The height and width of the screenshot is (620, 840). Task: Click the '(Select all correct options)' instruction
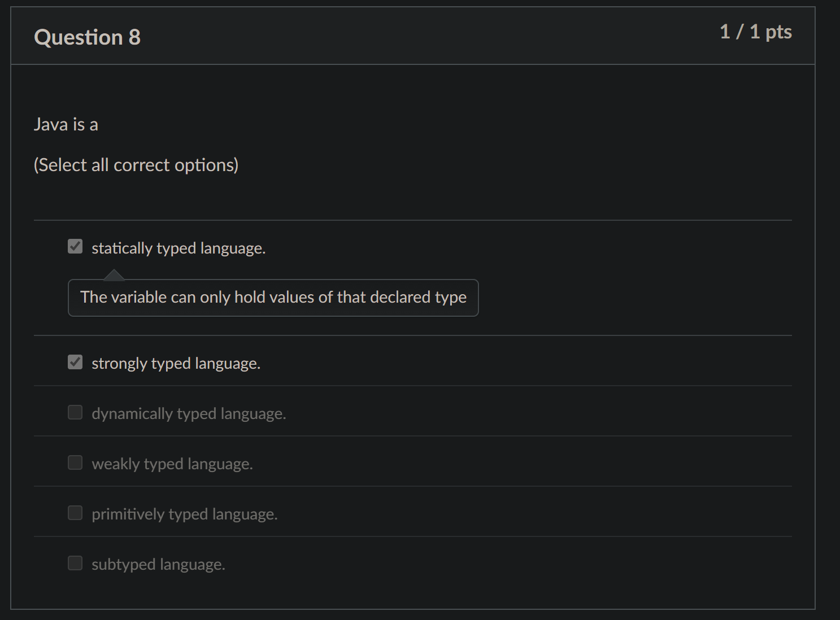pos(136,165)
